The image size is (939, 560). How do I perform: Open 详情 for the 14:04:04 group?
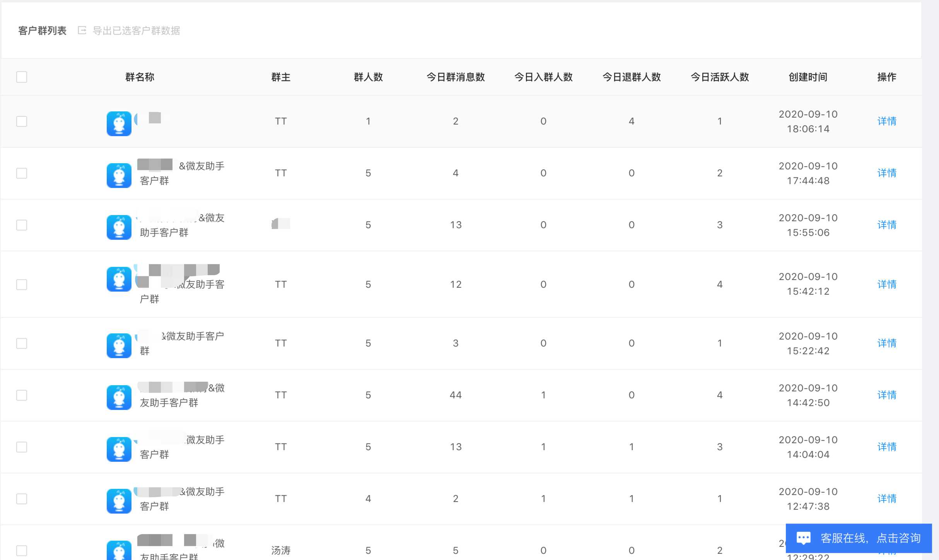[887, 447]
